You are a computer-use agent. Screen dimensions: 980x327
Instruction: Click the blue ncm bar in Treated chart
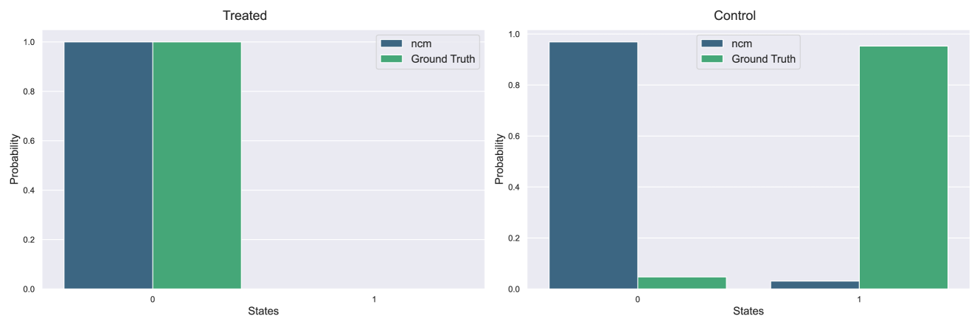(108, 165)
